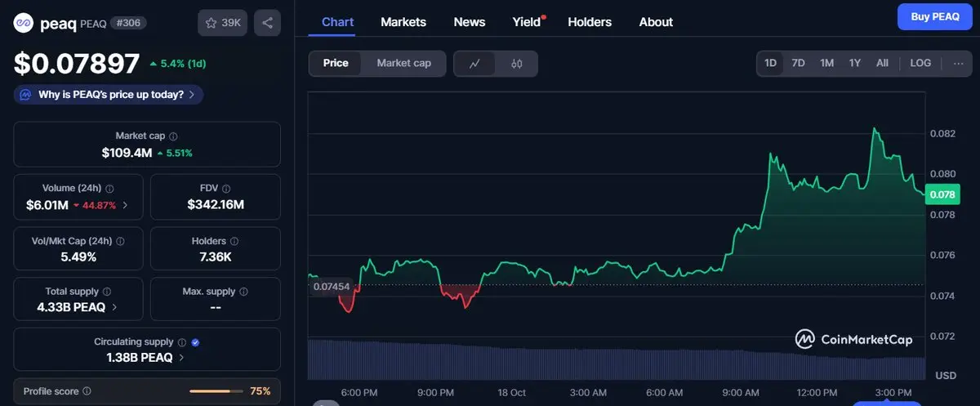Select the 7D time range
This screenshot has height=406, width=980.
coord(799,63)
